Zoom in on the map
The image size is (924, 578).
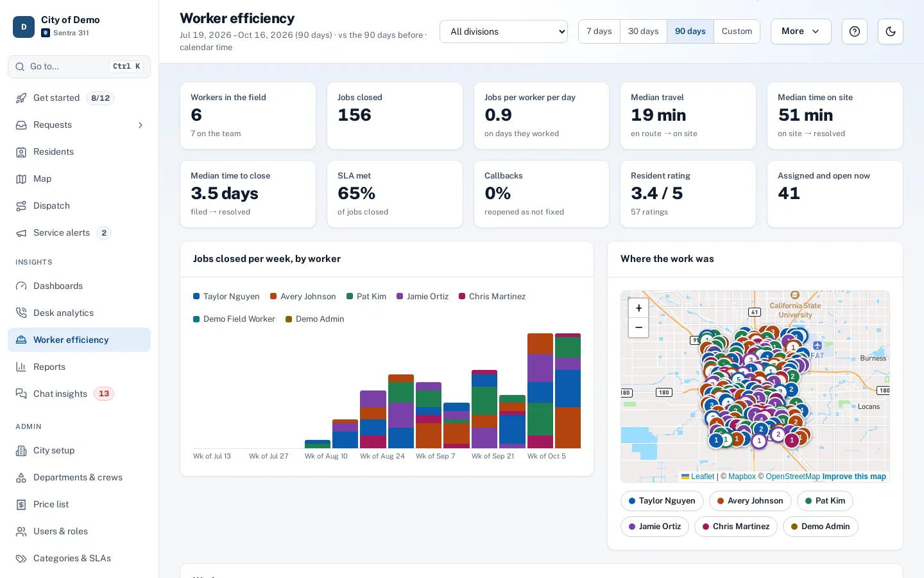tap(638, 308)
